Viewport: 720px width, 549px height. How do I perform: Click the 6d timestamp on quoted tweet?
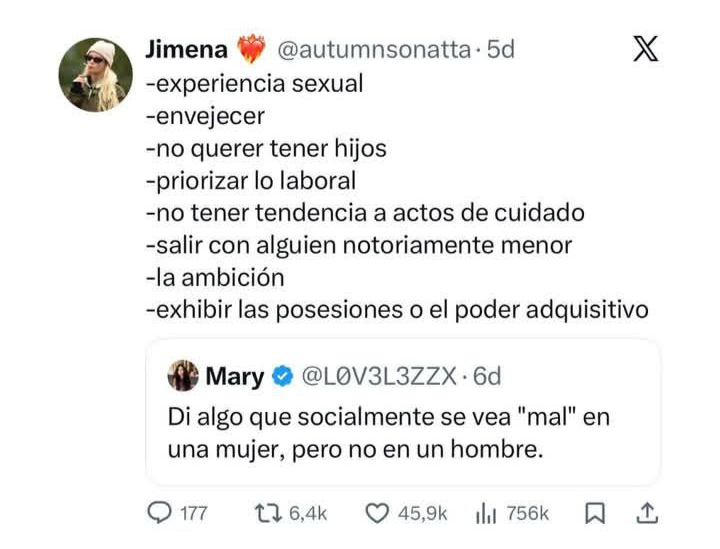click(x=486, y=377)
